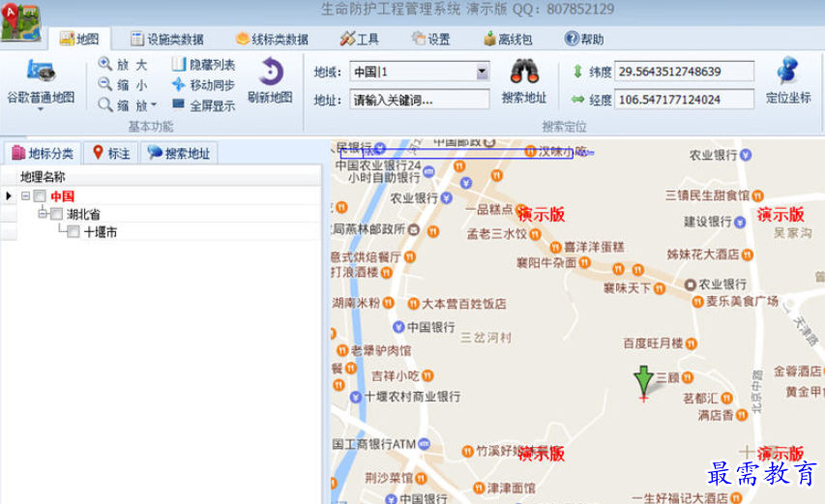Viewport: 825px width, 504px height.
Task: Open the 帮助 tab
Action: click(584, 39)
